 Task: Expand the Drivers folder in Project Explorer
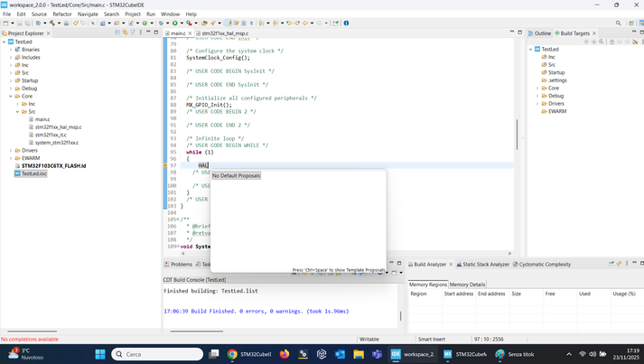pos(11,150)
